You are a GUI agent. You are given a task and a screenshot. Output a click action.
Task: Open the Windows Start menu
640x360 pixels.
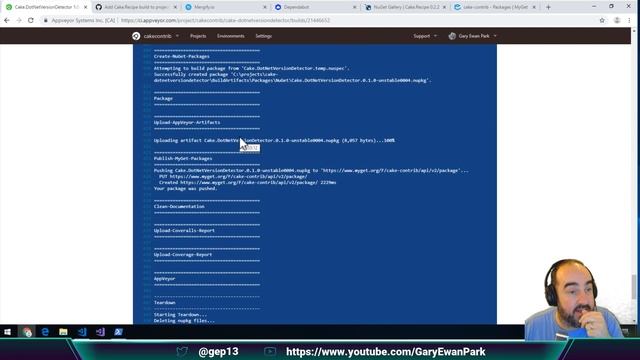(x=7, y=332)
